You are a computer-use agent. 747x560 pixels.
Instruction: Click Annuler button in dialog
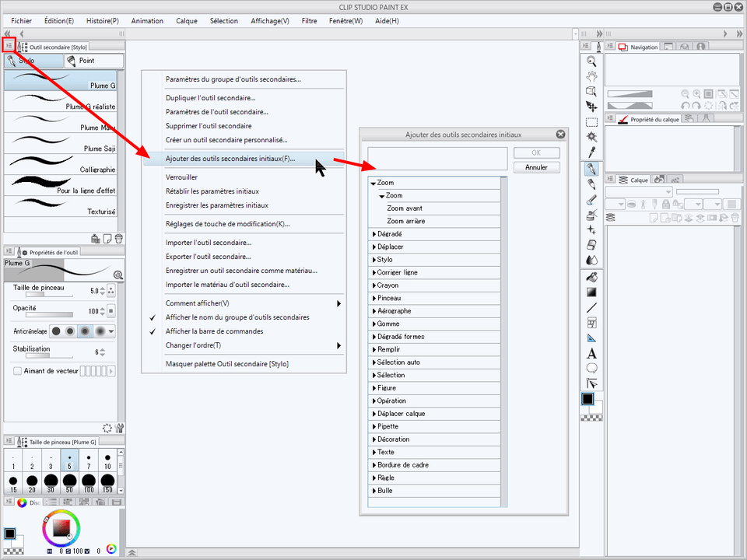point(536,167)
